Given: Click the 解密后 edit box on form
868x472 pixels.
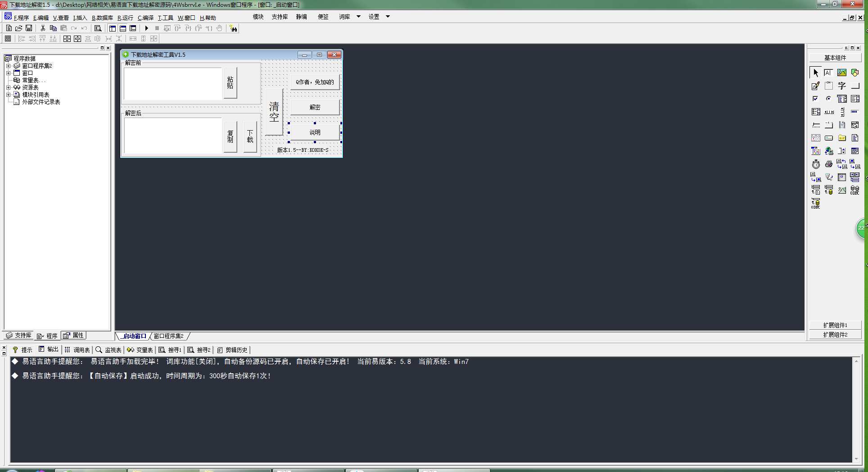Looking at the screenshot, I should click(x=173, y=136).
